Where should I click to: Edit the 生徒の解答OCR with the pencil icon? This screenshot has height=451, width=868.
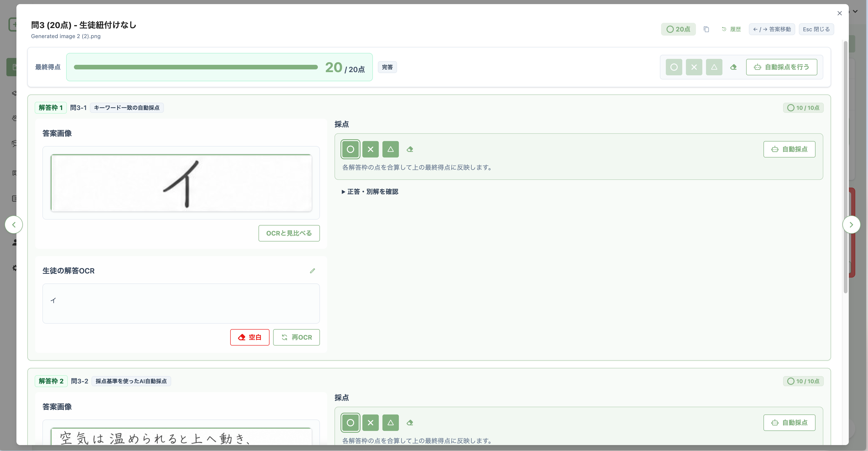pyautogui.click(x=313, y=271)
